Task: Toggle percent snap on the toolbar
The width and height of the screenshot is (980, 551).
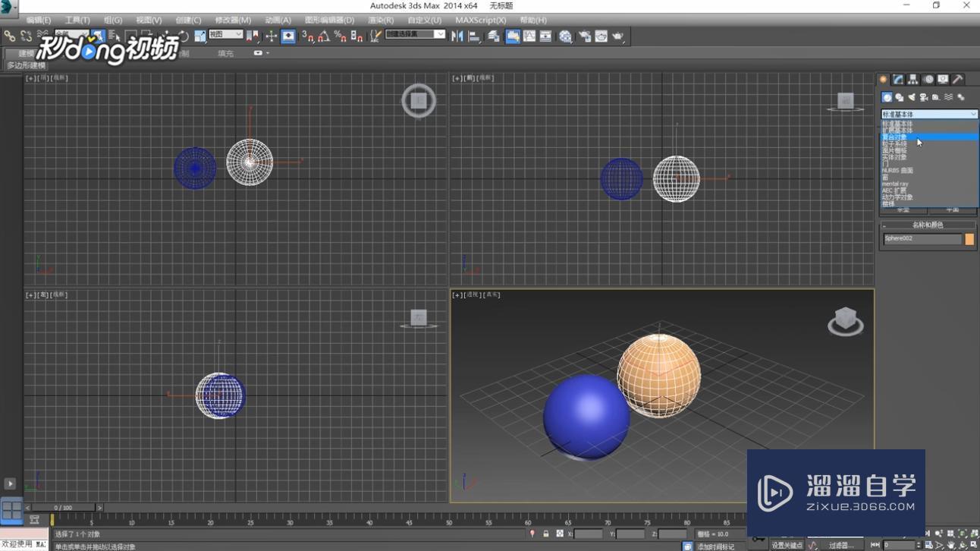Action: (341, 36)
